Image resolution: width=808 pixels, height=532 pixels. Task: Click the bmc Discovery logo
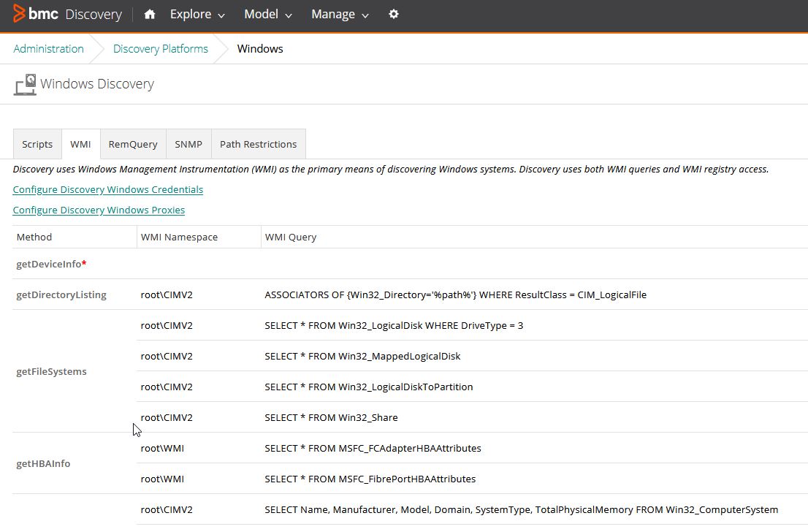66,14
